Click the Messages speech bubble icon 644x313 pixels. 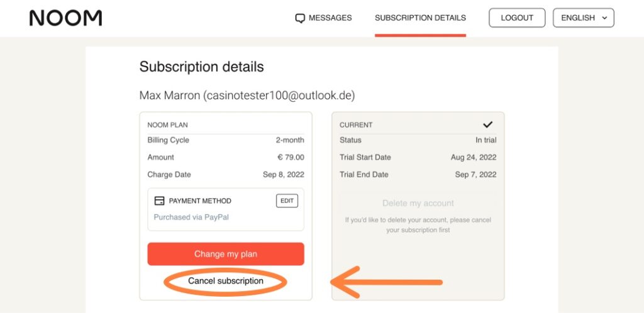[x=300, y=18]
